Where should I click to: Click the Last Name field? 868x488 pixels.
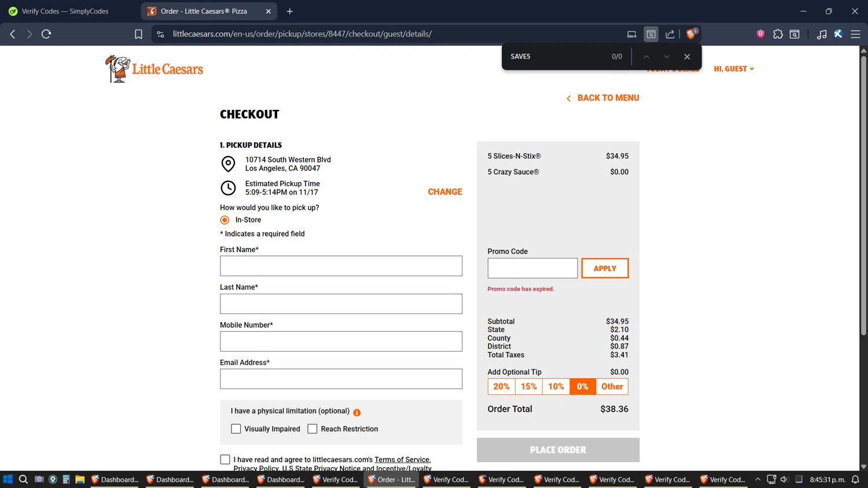pos(341,304)
